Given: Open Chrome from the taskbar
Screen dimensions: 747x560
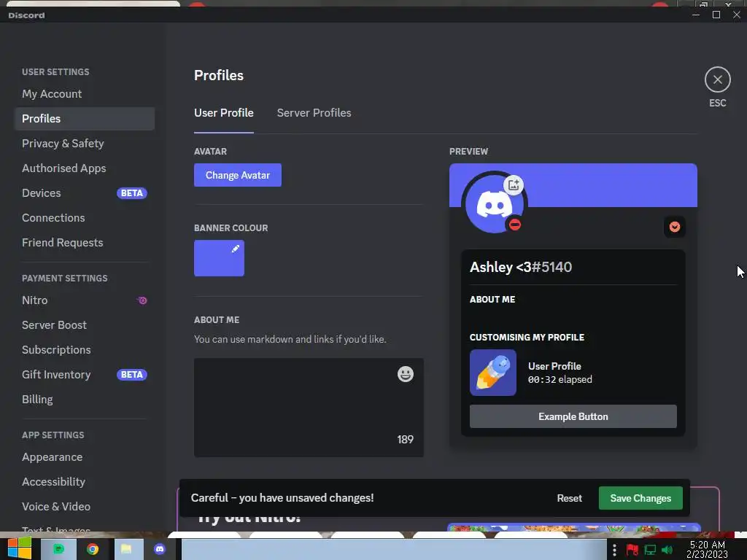Looking at the screenshot, I should (x=93, y=549).
